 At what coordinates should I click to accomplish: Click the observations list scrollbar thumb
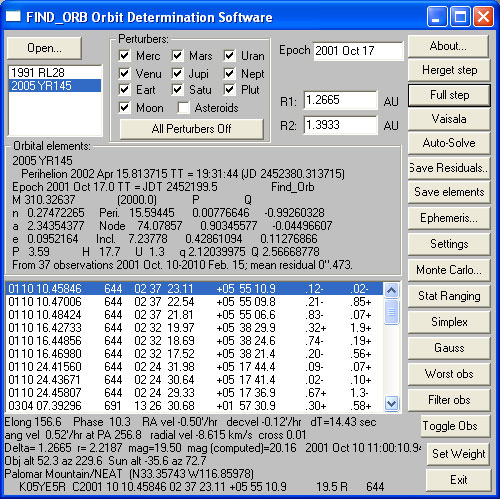click(x=391, y=312)
